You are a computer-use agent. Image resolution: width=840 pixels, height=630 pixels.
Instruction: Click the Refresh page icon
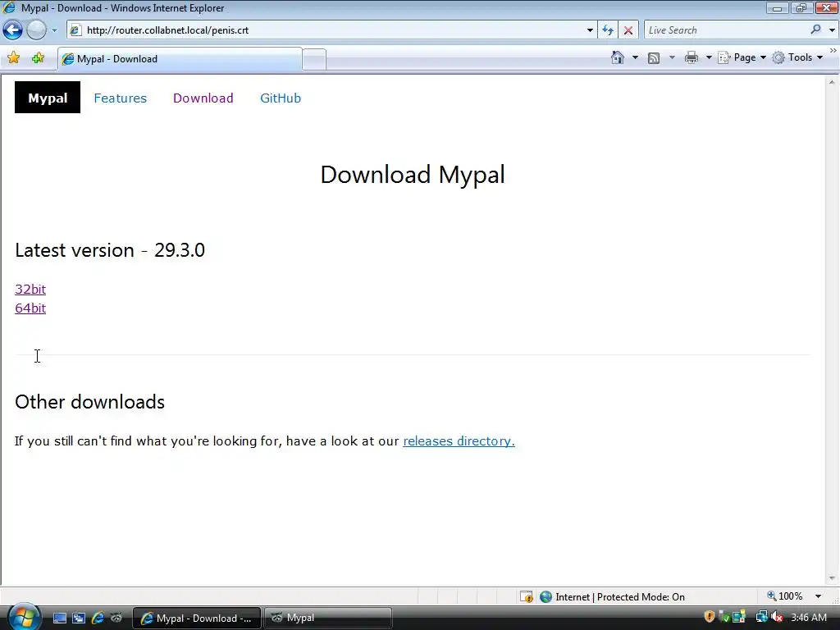(x=608, y=30)
